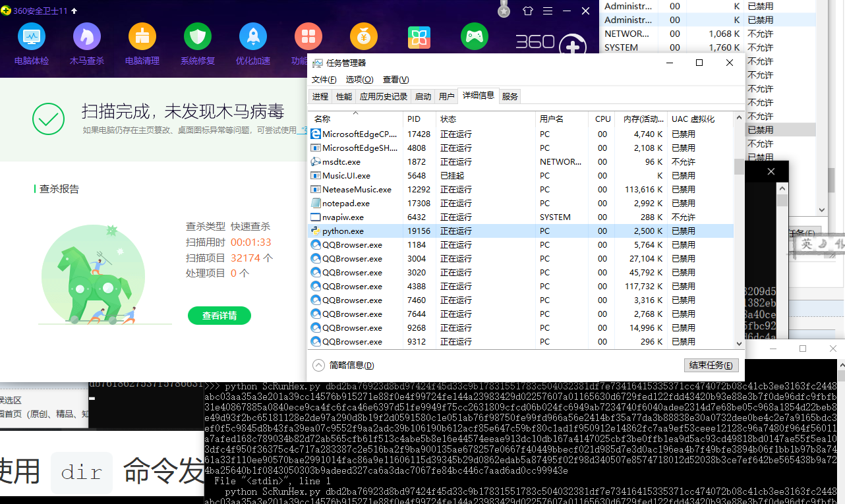845x504 pixels.
Task: Click the nvapiw.exe process icon
Action: 316,217
